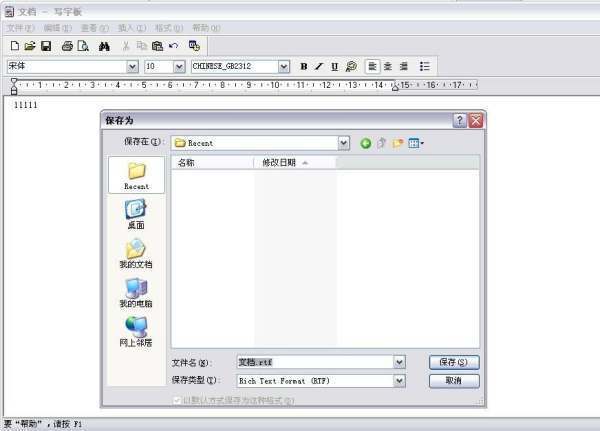
Task: Open the font size 10 dropdown
Action: (x=179, y=67)
